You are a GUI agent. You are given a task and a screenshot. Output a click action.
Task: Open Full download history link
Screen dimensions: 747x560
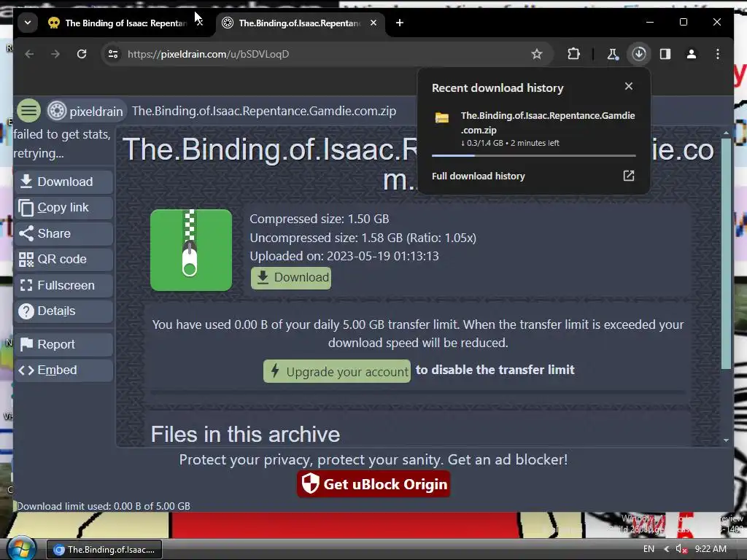(x=479, y=176)
